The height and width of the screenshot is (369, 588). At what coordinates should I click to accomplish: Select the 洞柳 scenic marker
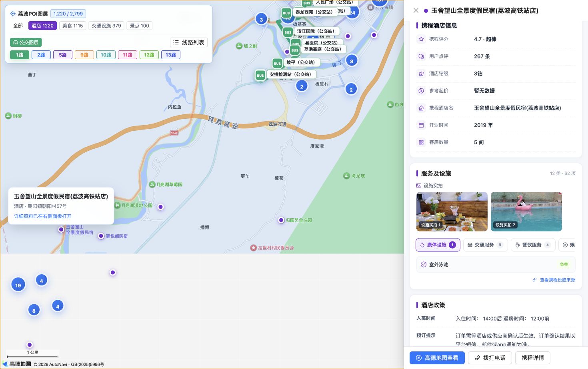click(8, 116)
